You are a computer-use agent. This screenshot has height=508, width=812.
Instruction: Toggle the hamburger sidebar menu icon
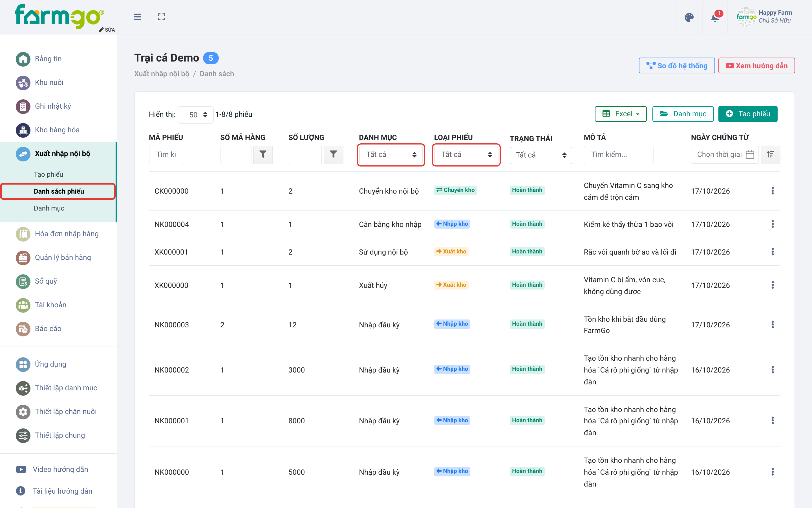(x=138, y=17)
